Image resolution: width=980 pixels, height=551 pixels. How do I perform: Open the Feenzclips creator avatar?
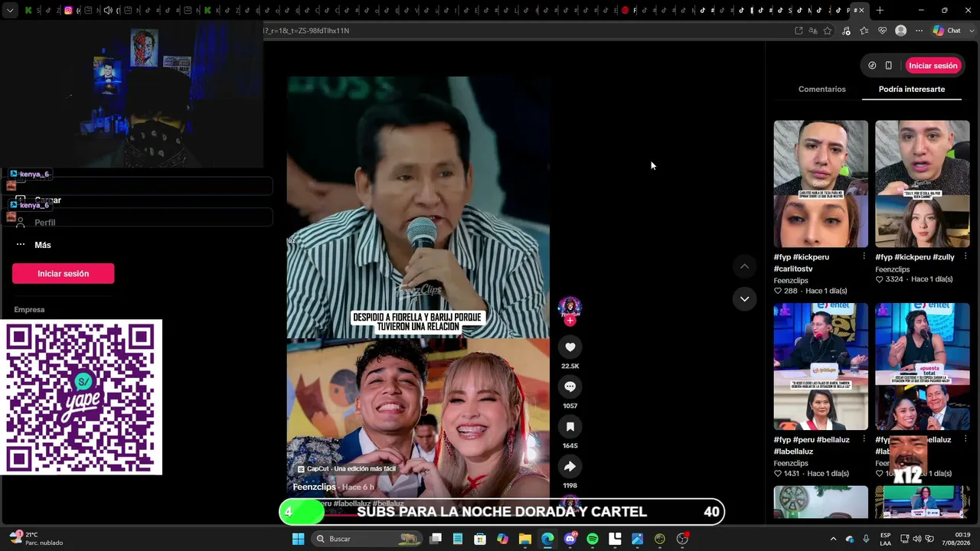[x=570, y=308]
